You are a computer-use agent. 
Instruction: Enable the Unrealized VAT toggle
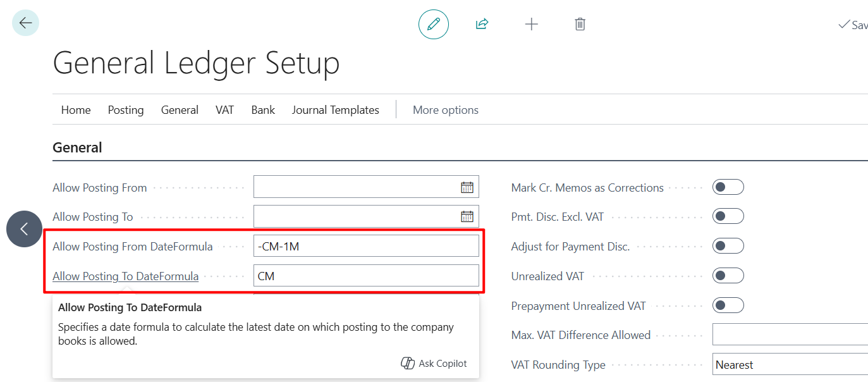click(728, 275)
